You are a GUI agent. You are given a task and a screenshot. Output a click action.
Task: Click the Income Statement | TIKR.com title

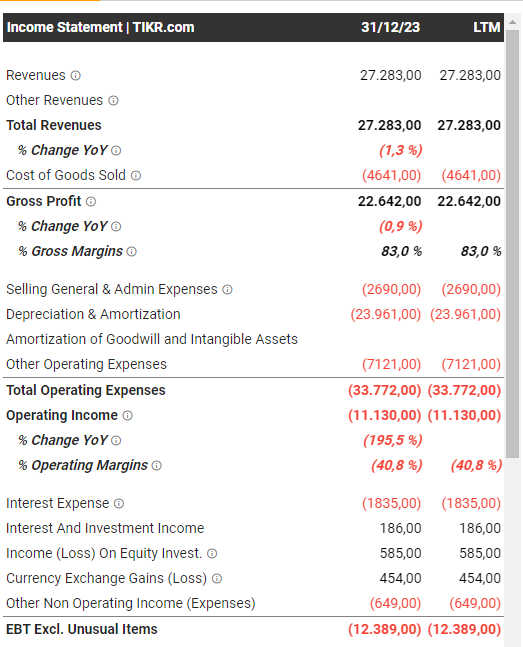tap(100, 27)
